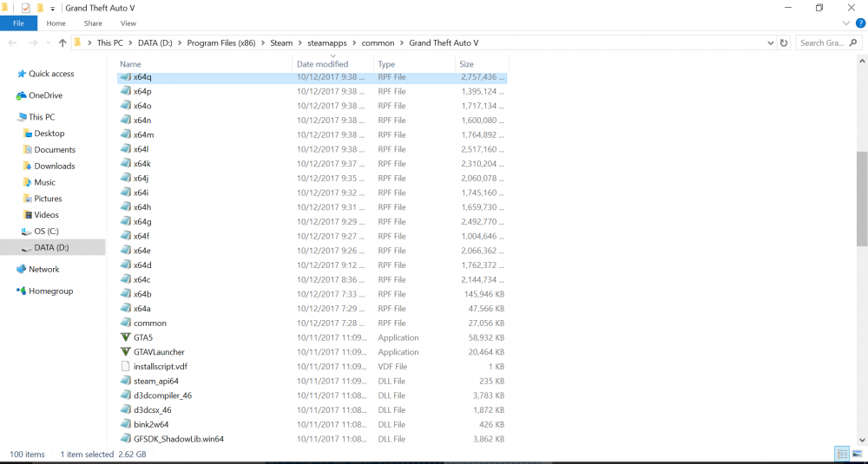Click the steam_api64 DLL file icon

coord(125,381)
